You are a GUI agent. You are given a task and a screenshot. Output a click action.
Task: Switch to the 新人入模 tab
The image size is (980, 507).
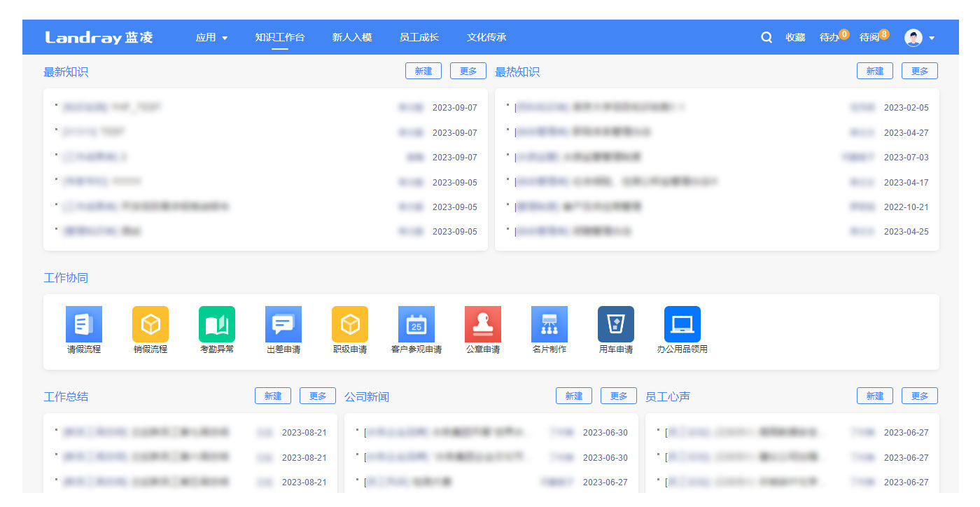[x=352, y=37]
